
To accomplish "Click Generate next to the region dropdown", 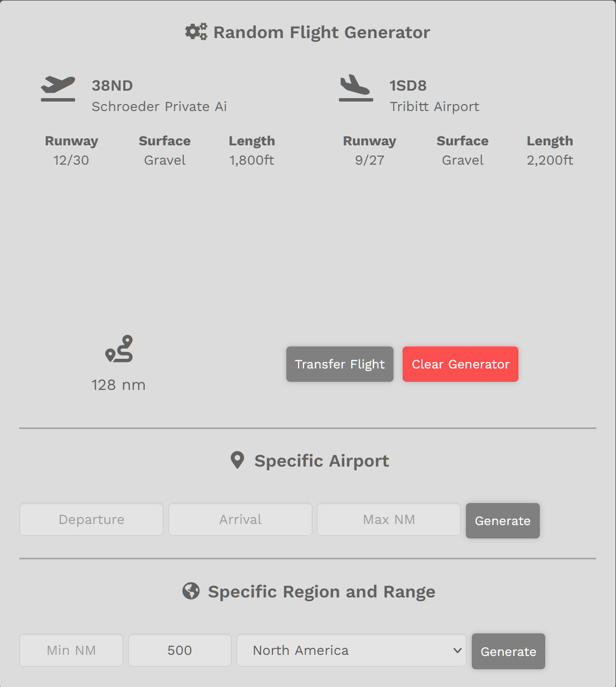I will [508, 652].
